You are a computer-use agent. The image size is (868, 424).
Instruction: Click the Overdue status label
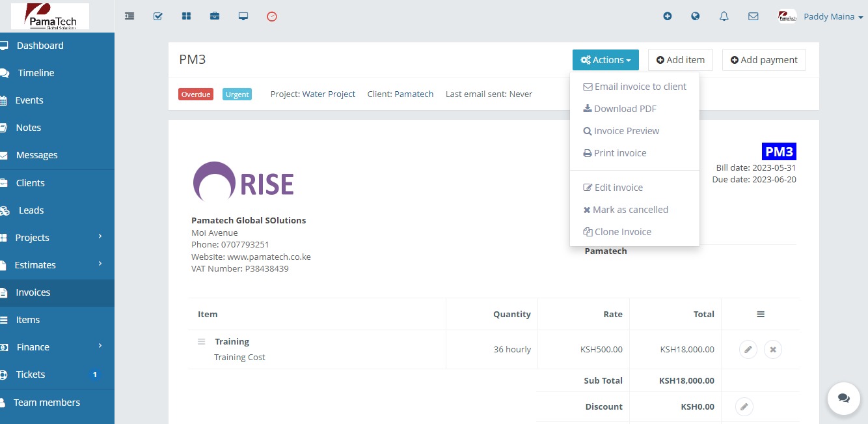click(x=196, y=94)
